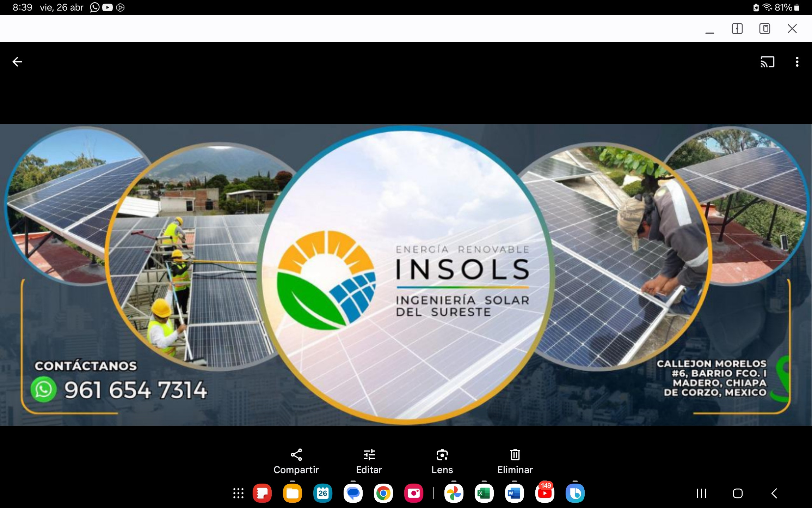Open the app drawer grid icon
The width and height of the screenshot is (812, 508).
point(238,493)
